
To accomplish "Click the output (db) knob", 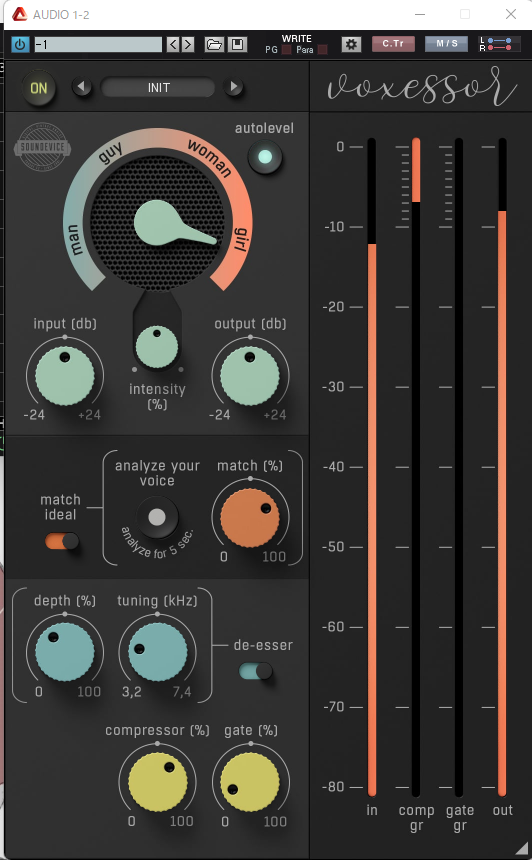I will coord(250,376).
